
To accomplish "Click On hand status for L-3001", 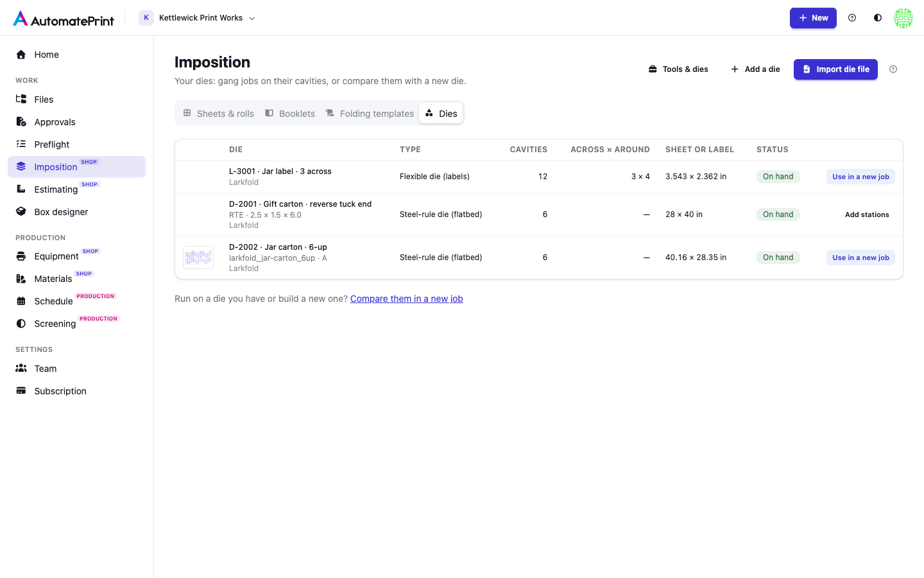I will click(778, 177).
